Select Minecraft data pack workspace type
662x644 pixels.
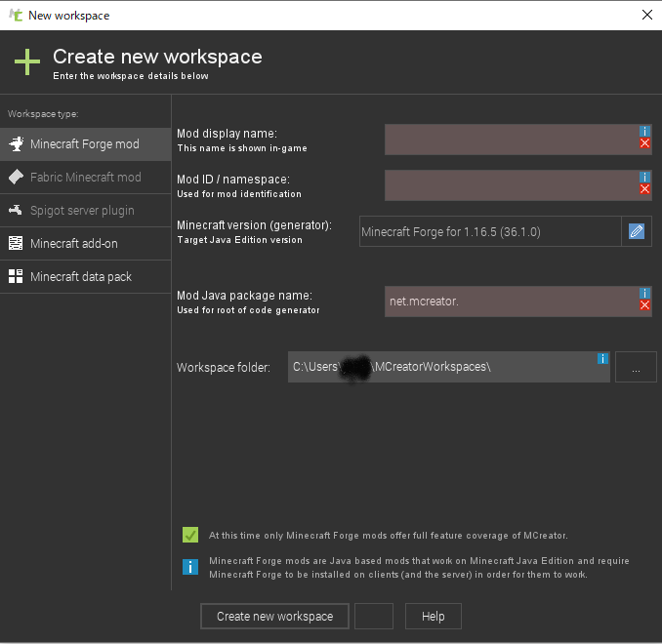pos(85,277)
